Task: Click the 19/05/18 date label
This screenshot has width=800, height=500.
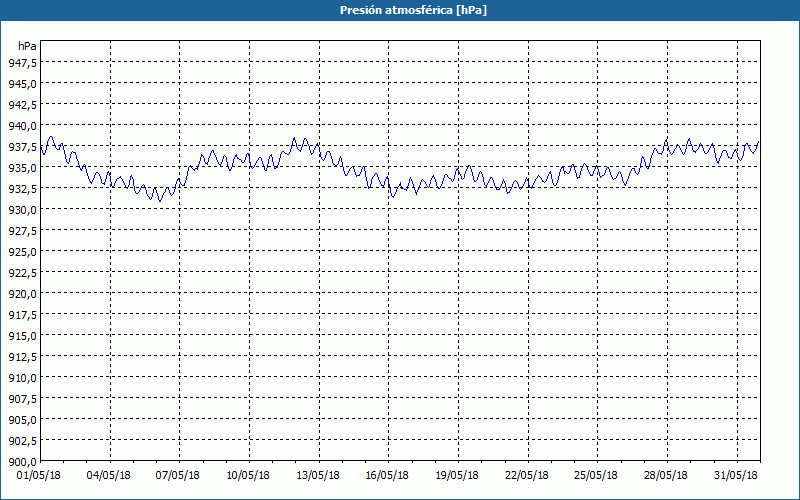Action: tap(457, 476)
